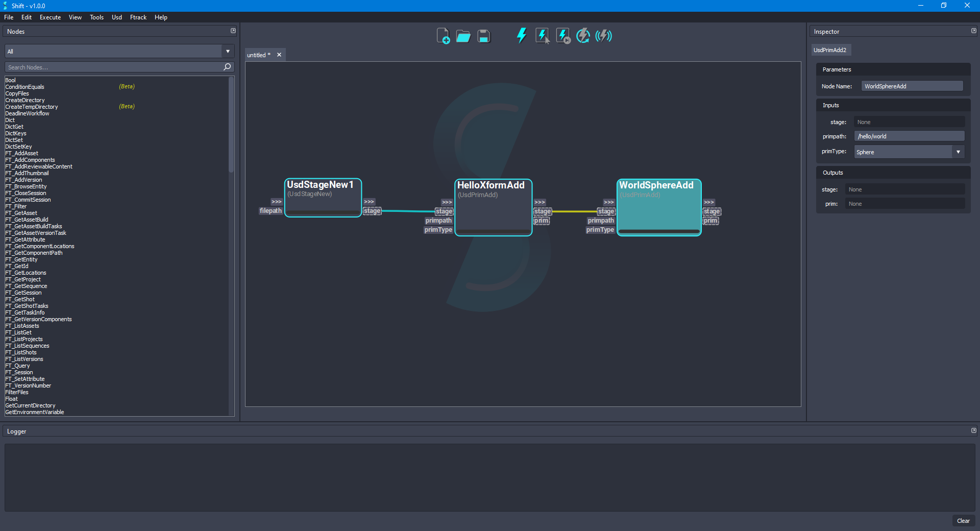Select the WorldSphereAdd node
Screen dimensions: 980x531
coord(658,208)
